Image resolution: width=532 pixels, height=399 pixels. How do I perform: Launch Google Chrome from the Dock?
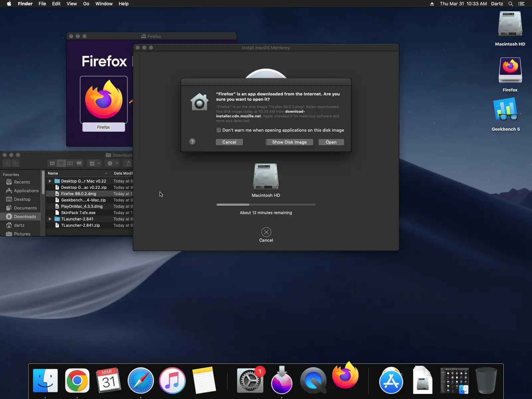[x=77, y=381]
